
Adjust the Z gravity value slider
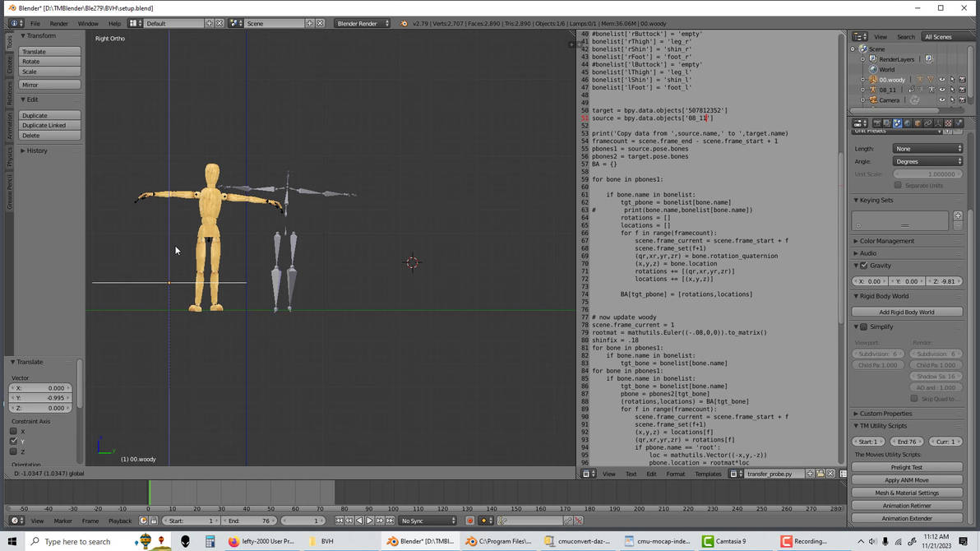pyautogui.click(x=945, y=280)
